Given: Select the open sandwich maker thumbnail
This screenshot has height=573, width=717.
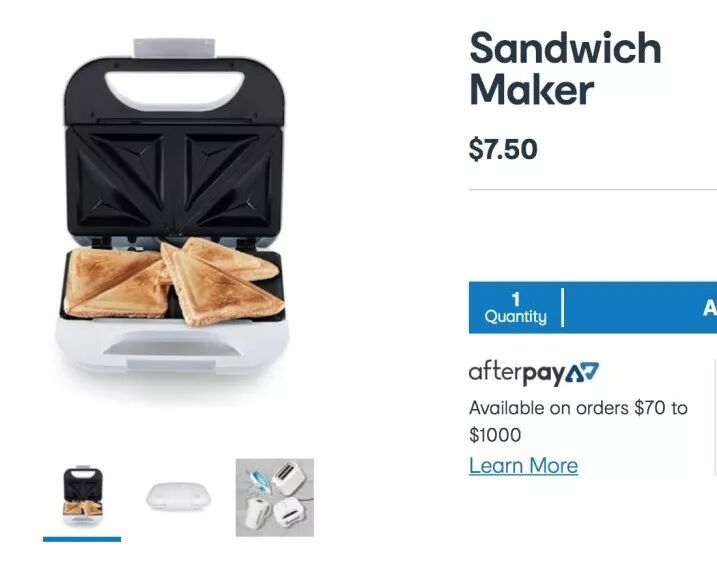Looking at the screenshot, I should (x=82, y=496).
